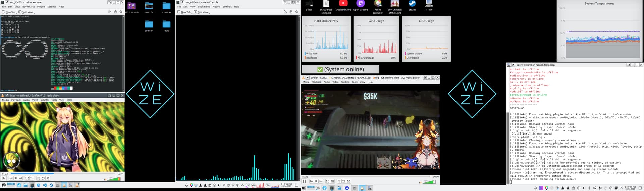This screenshot has height=191, width=644.
Task: Toggle shuffle in the Bonfire VLC window
Action: tap(48, 178)
